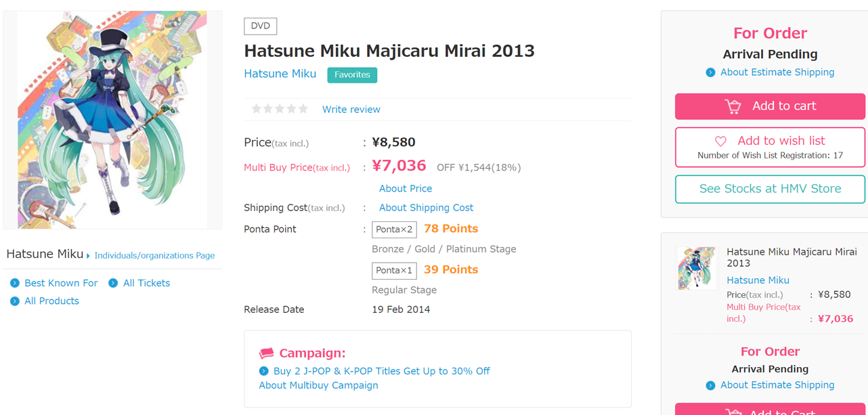868x415 pixels.
Task: Open Hatsune Miku artist link under title
Action: pos(280,74)
